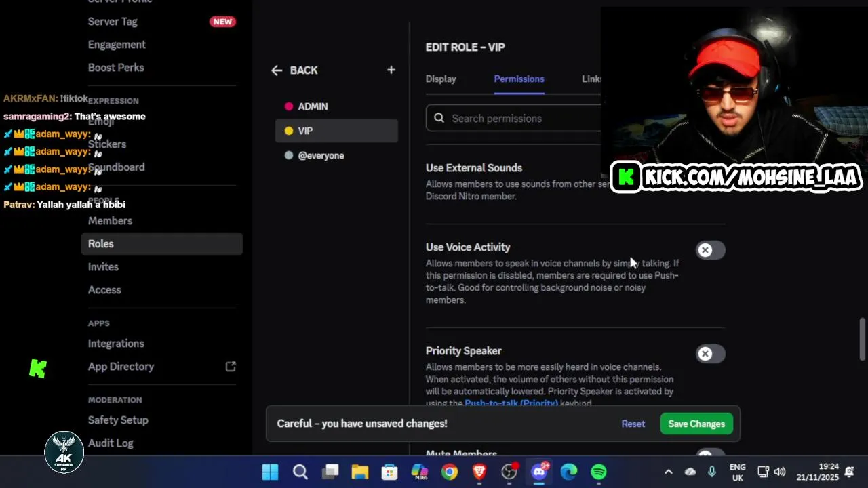Click the 'EDIT ROLE – VIP' heading

point(465,47)
